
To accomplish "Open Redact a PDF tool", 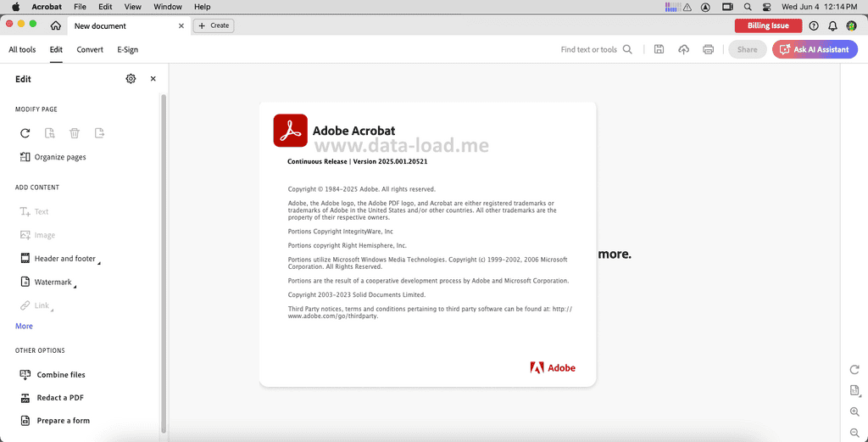I will (x=52, y=398).
